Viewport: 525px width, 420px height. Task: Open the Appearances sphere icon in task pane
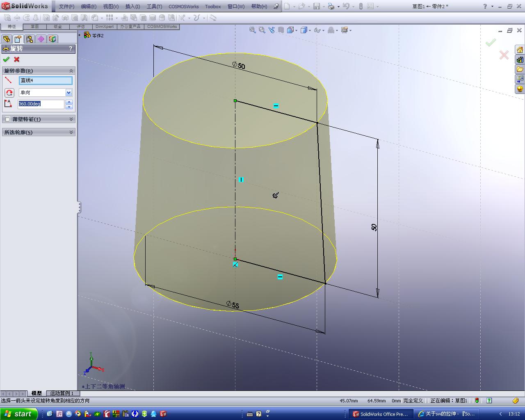[x=520, y=89]
